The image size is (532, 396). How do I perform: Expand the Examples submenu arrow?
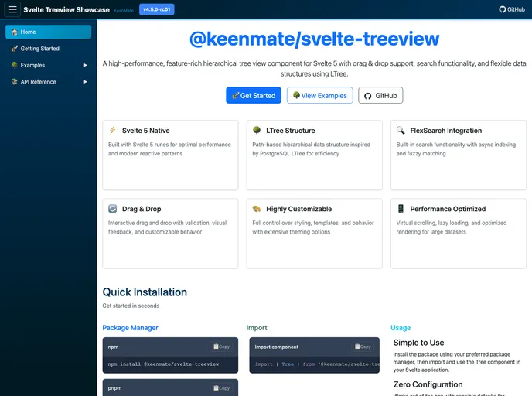coord(85,65)
